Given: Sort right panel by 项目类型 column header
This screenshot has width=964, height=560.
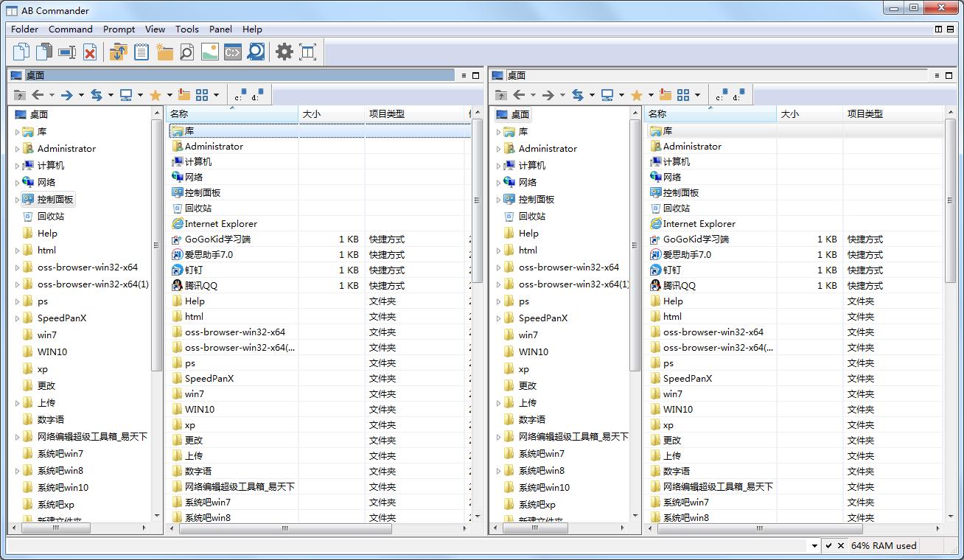Looking at the screenshot, I should pos(893,114).
